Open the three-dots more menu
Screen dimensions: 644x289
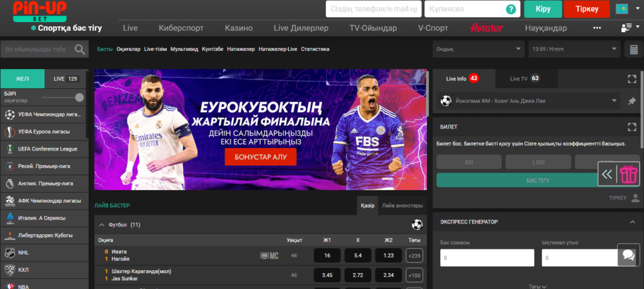597,28
